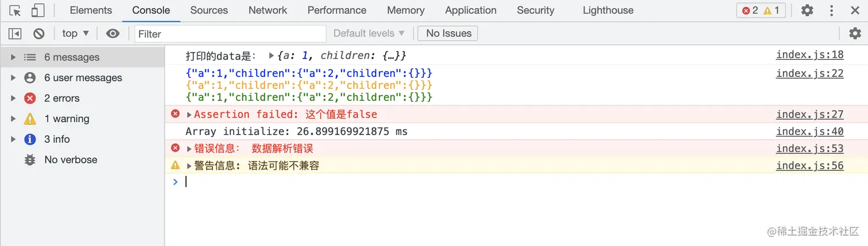Click the console Filter input field

230,33
